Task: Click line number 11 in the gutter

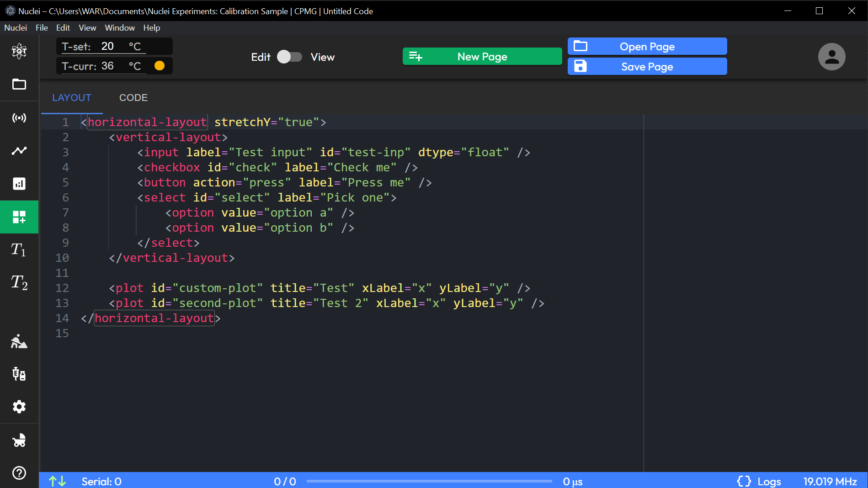Action: pyautogui.click(x=62, y=273)
